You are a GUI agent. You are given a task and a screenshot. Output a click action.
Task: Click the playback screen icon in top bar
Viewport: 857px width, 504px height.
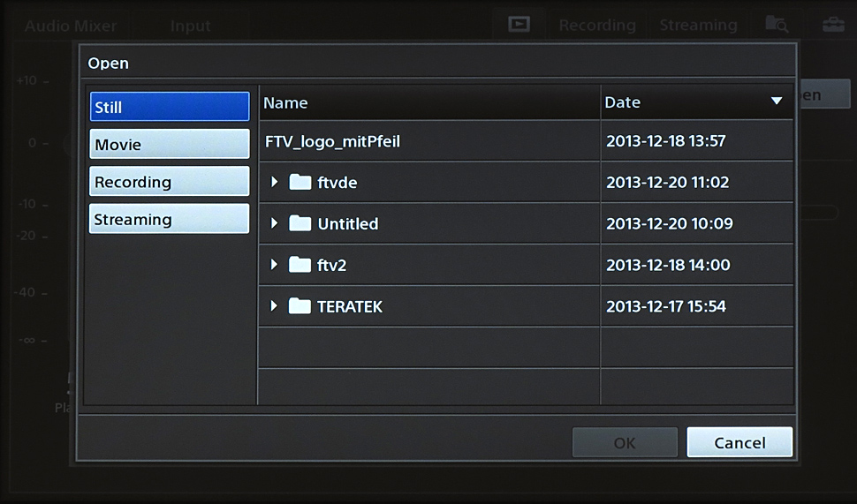[x=519, y=25]
